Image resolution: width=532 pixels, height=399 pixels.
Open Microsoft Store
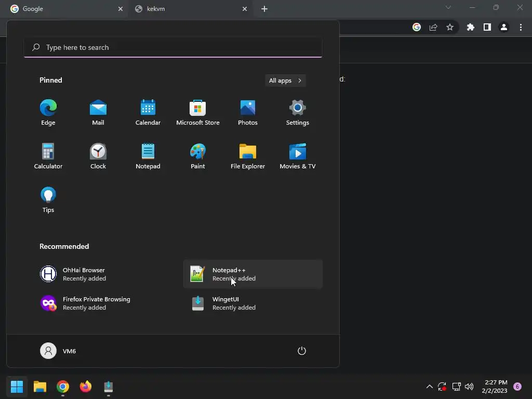[x=198, y=113]
